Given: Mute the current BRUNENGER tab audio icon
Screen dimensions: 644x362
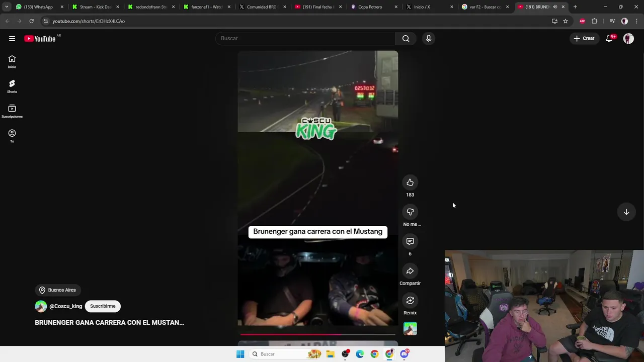Looking at the screenshot, I should tap(555, 7).
